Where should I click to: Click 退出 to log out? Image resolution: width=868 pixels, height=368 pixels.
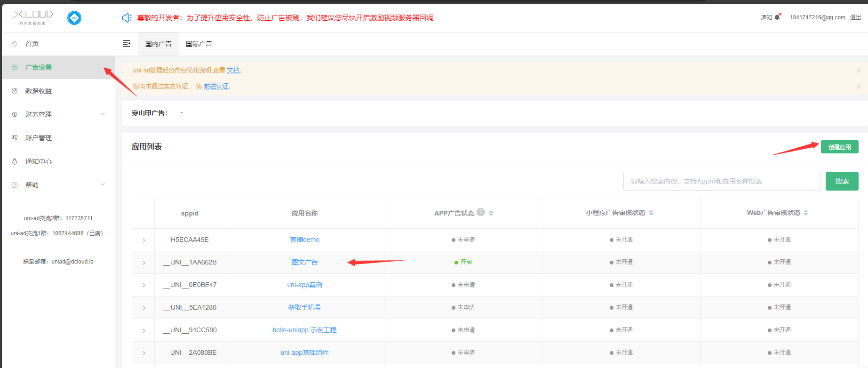(855, 17)
